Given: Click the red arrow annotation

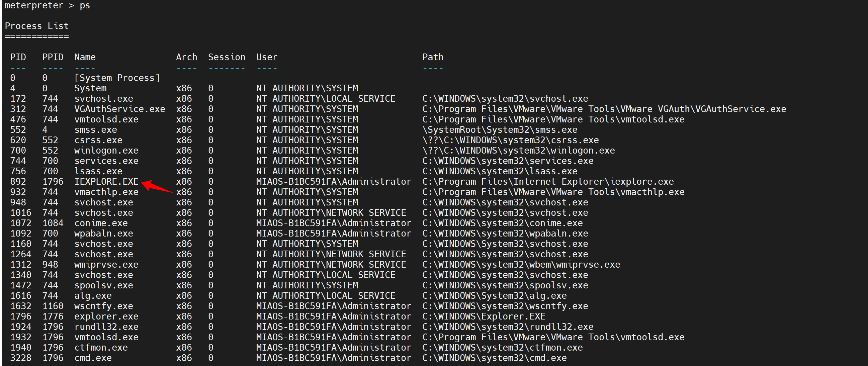Looking at the screenshot, I should click(157, 186).
